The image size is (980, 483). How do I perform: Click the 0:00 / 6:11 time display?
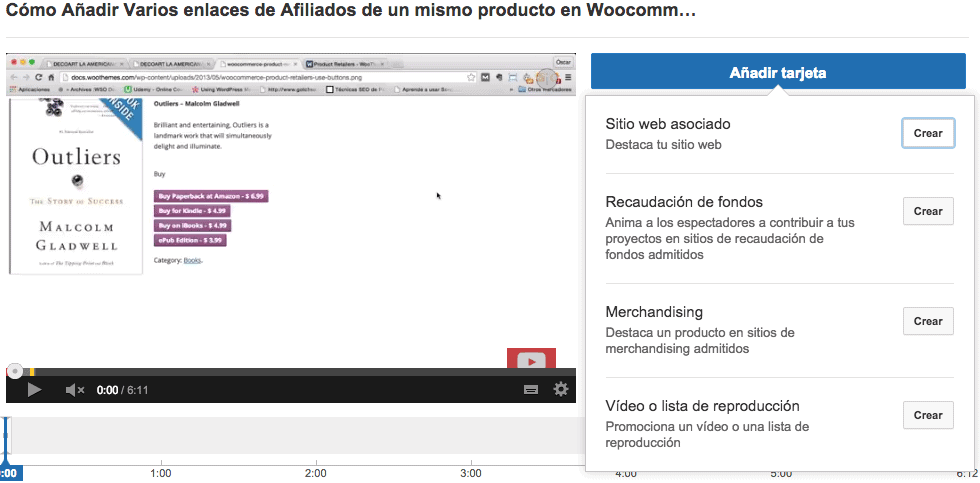[122, 390]
